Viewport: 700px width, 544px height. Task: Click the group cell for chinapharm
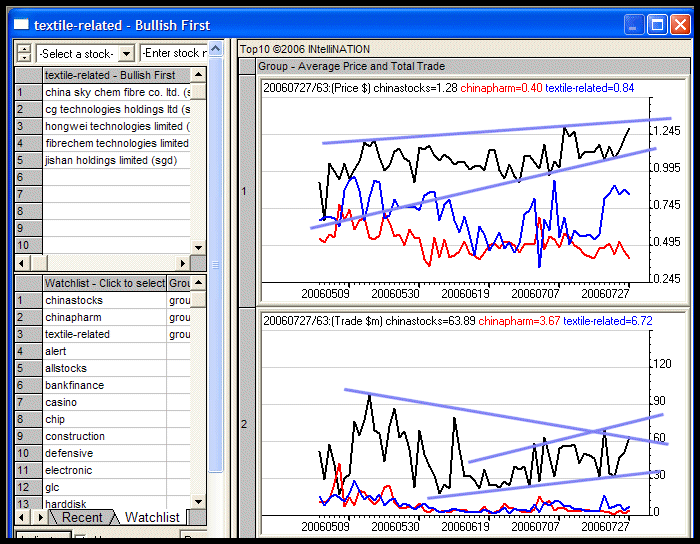(x=179, y=317)
